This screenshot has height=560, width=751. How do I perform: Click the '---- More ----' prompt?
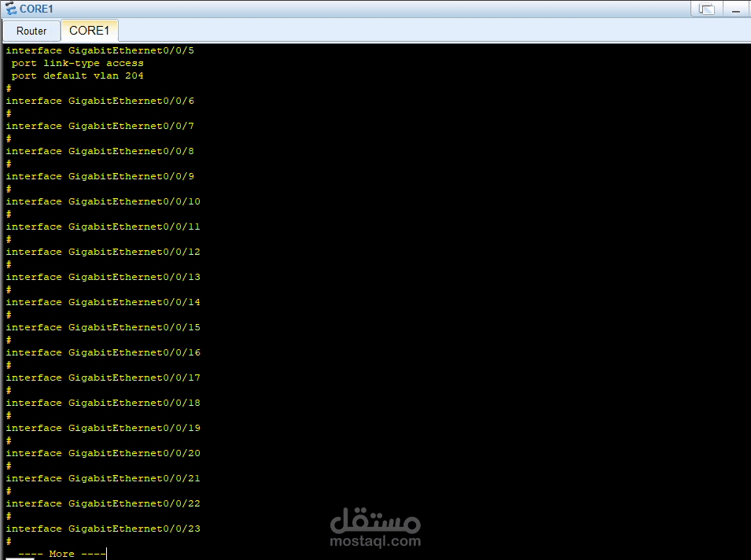[62, 554]
